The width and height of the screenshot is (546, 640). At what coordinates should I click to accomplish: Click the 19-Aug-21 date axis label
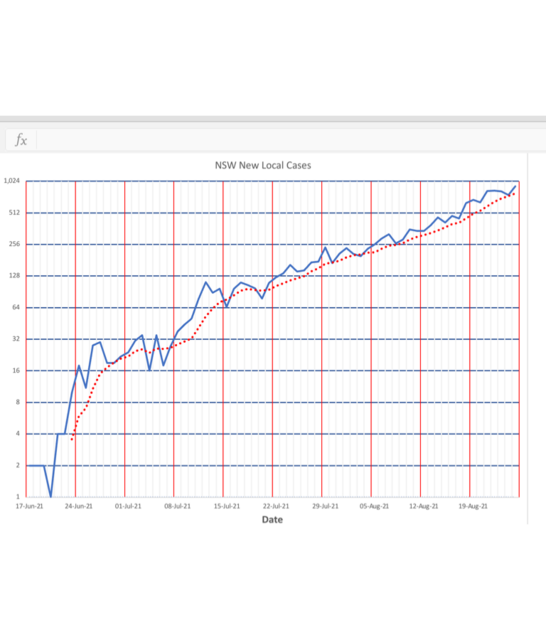pos(473,506)
